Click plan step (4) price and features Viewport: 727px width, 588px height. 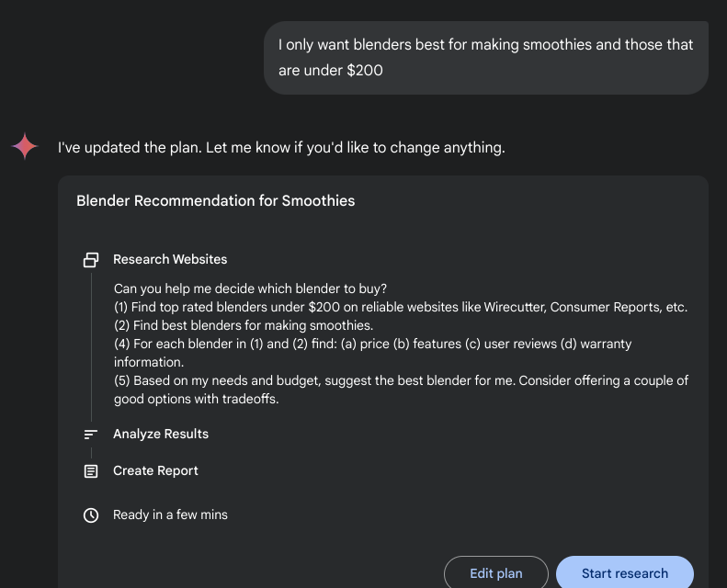(373, 353)
